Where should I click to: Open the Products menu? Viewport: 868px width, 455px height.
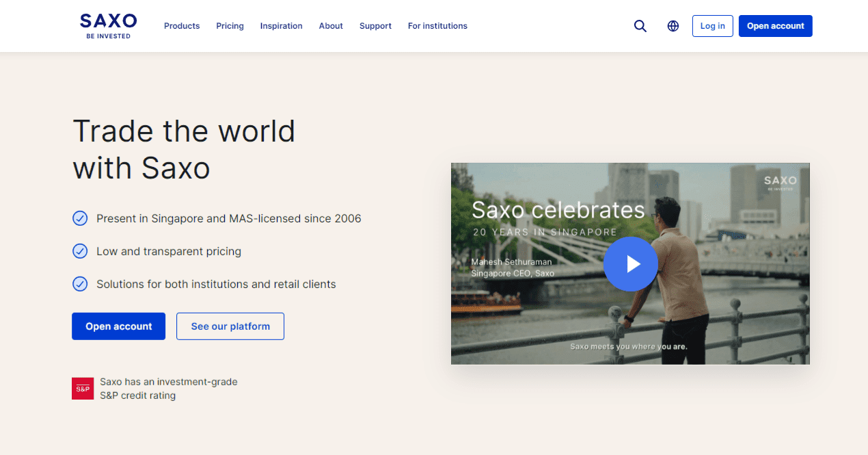point(182,26)
